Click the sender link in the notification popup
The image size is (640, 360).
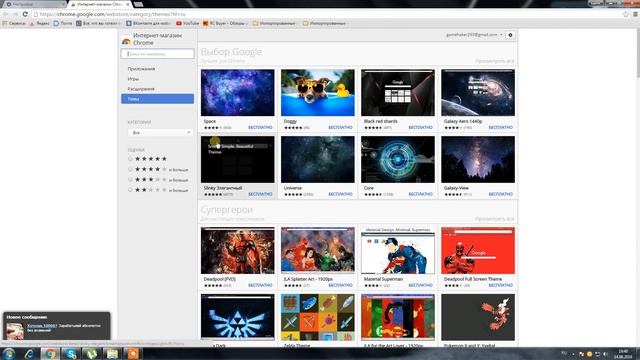[42, 326]
